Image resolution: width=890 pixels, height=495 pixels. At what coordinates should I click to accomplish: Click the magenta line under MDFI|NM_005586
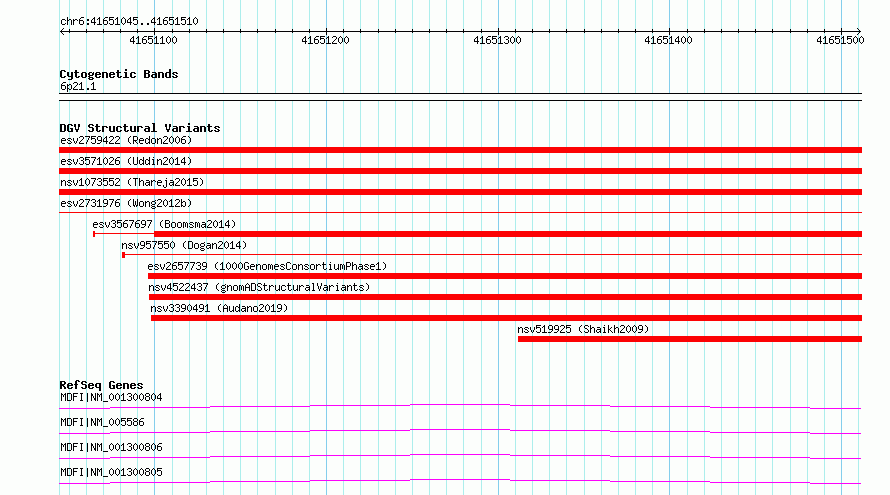click(460, 431)
